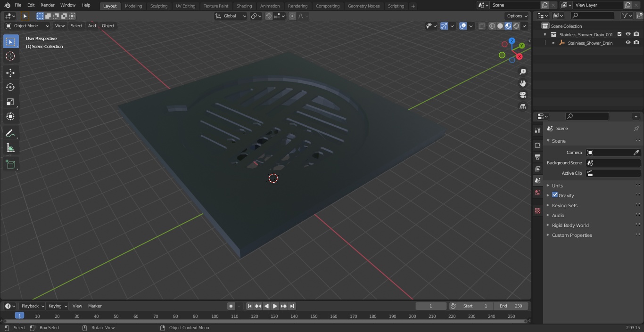The height and width of the screenshot is (332, 644).
Task: Switch to the Shading workspace tab
Action: 244,6
